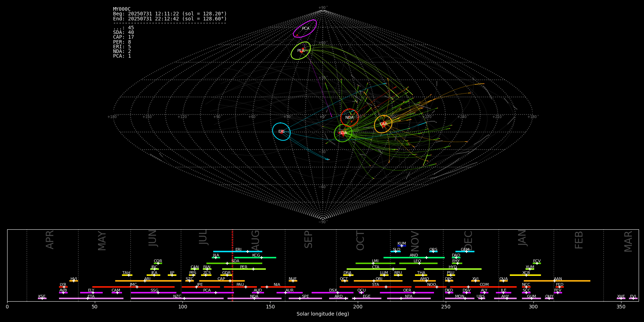Click the MY000C station title text
644x322 pixels.
coord(122,9)
